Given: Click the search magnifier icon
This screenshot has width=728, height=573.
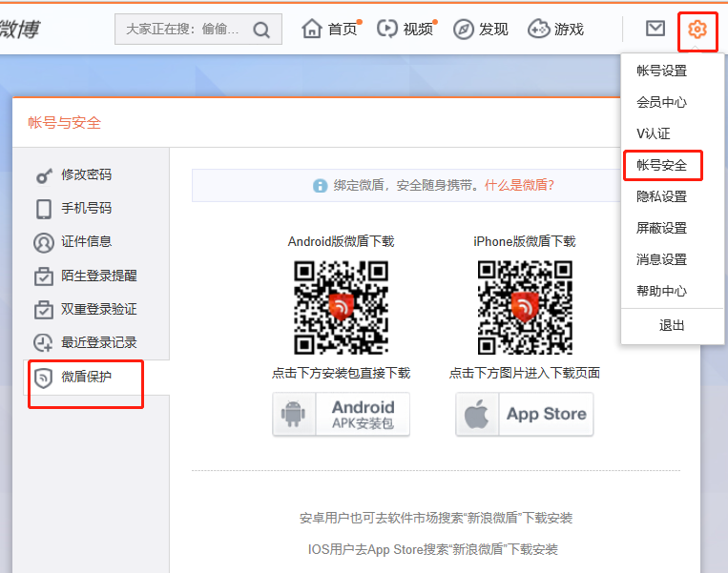Looking at the screenshot, I should click(261, 30).
